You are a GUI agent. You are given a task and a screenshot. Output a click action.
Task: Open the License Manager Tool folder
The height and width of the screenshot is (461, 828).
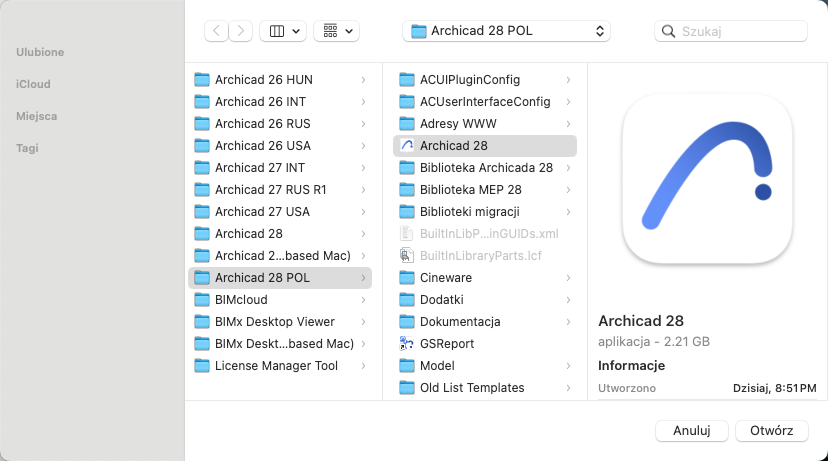(x=276, y=366)
